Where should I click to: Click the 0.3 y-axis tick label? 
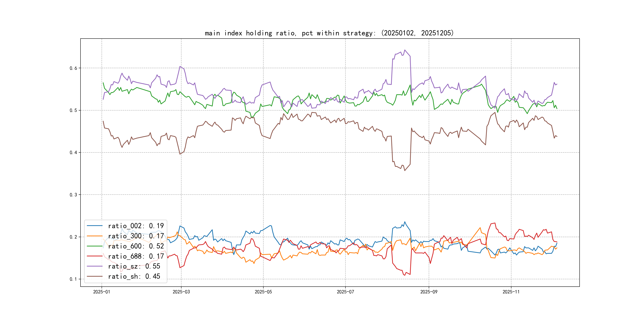click(x=73, y=195)
